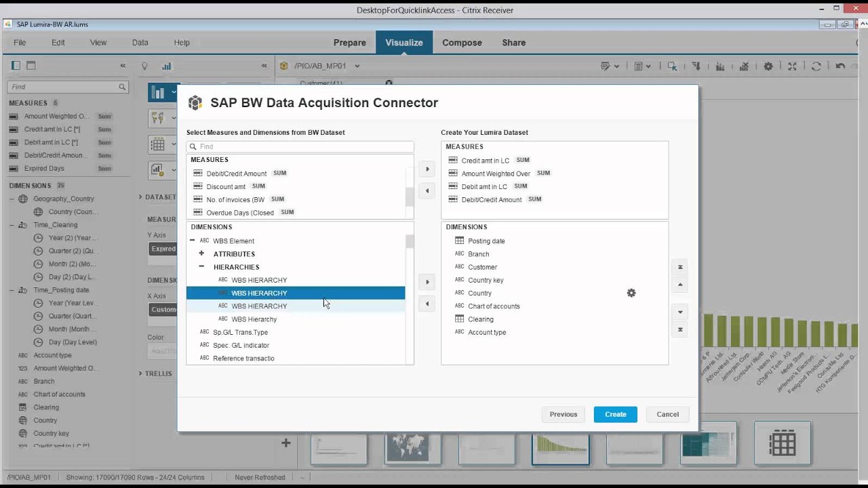
Task: Open the Edit menu
Action: [58, 43]
